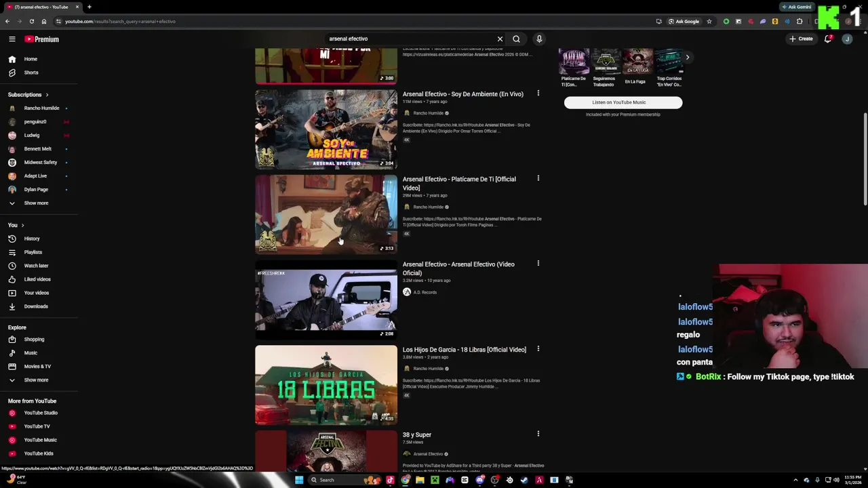
Task: Open the notifications bell
Action: pos(828,39)
